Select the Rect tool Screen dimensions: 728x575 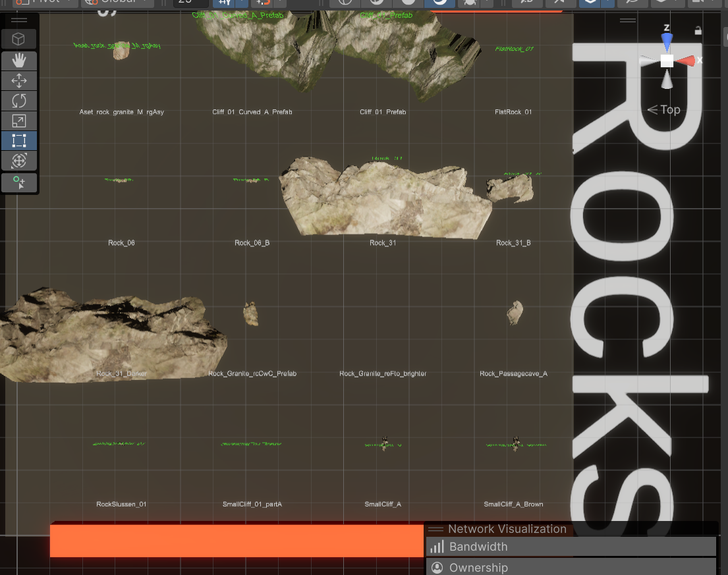(19, 141)
